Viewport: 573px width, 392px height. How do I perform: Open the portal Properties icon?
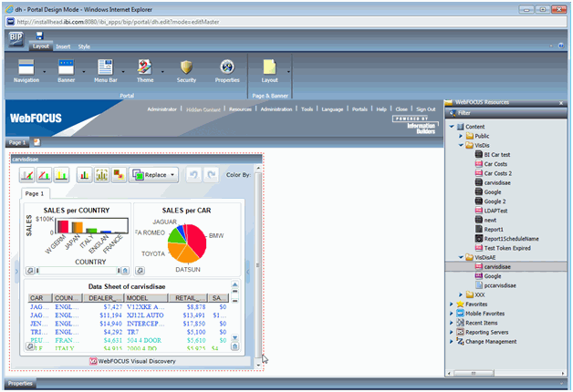[x=227, y=67]
